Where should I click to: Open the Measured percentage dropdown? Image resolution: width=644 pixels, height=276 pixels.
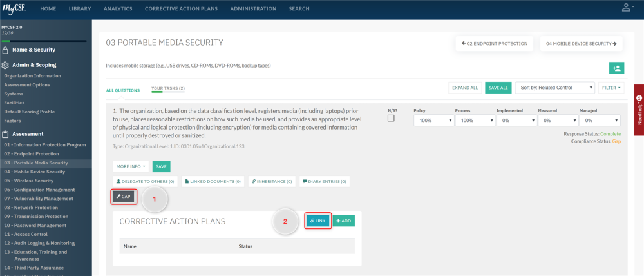[558, 121]
